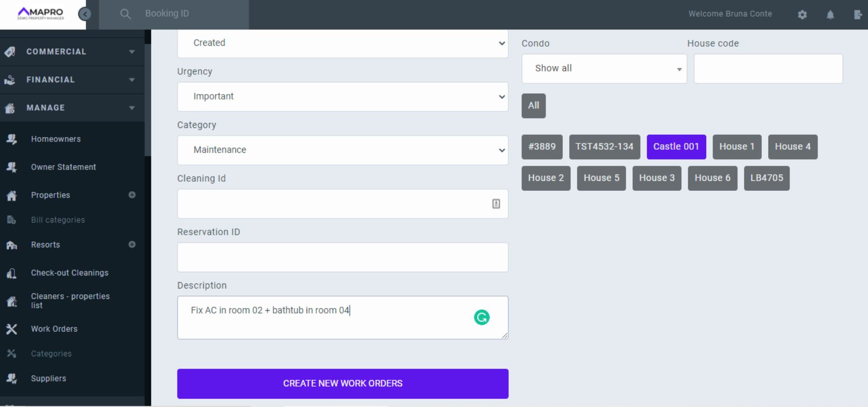This screenshot has width=868, height=407.
Task: Click the Homeowners icon in the sidebar
Action: click(12, 139)
